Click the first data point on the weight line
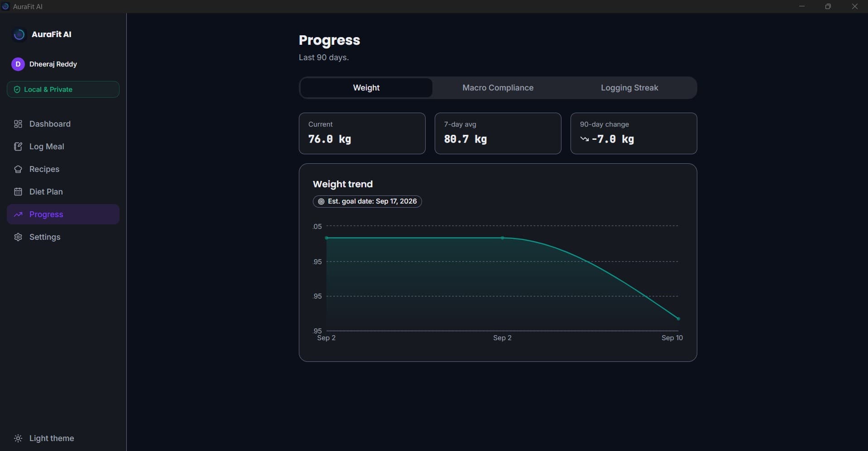Image resolution: width=868 pixels, height=451 pixels. click(326, 238)
